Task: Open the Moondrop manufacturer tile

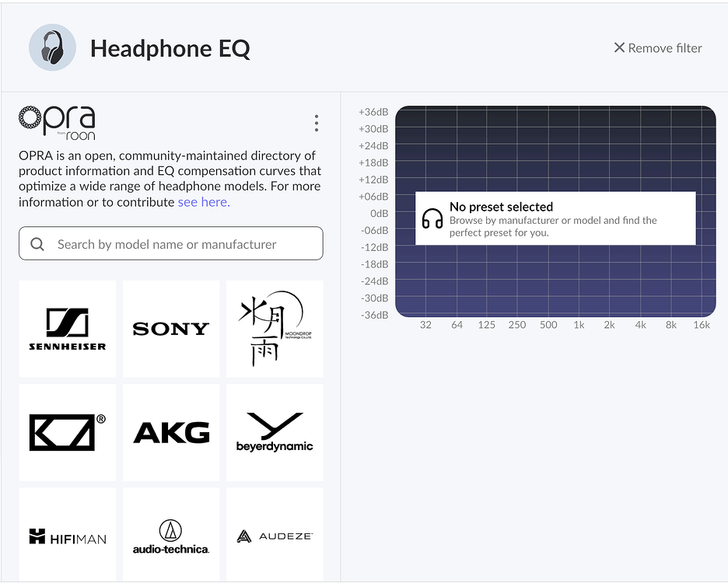Action: pyautogui.click(x=275, y=329)
